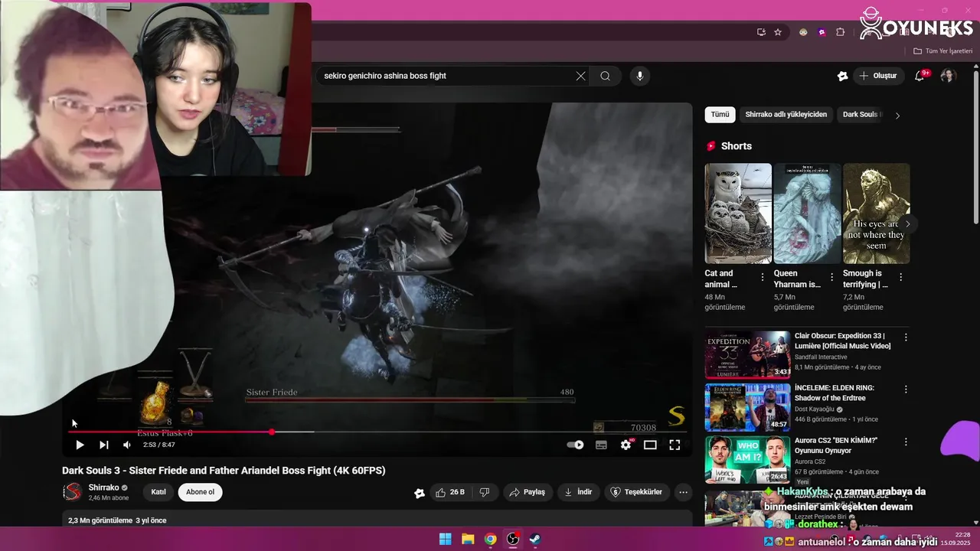Seek on the red video progress bar
This screenshot has width=980, height=551.
pyautogui.click(x=377, y=432)
